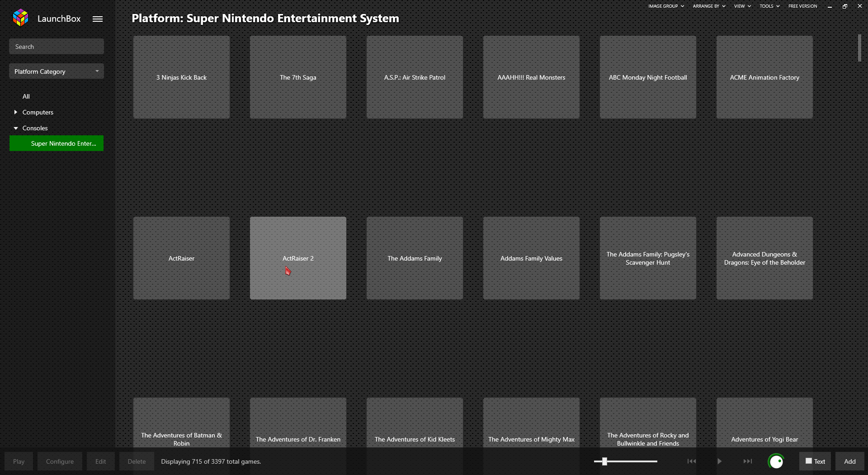This screenshot has width=868, height=475.
Task: Open the Image Group menu
Action: pos(666,6)
